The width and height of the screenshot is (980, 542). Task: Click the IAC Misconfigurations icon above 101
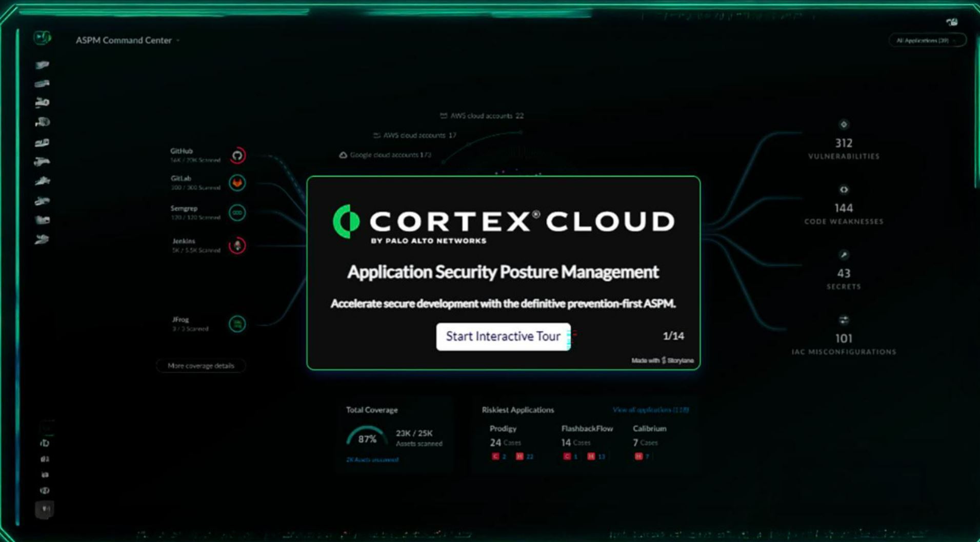pos(843,320)
